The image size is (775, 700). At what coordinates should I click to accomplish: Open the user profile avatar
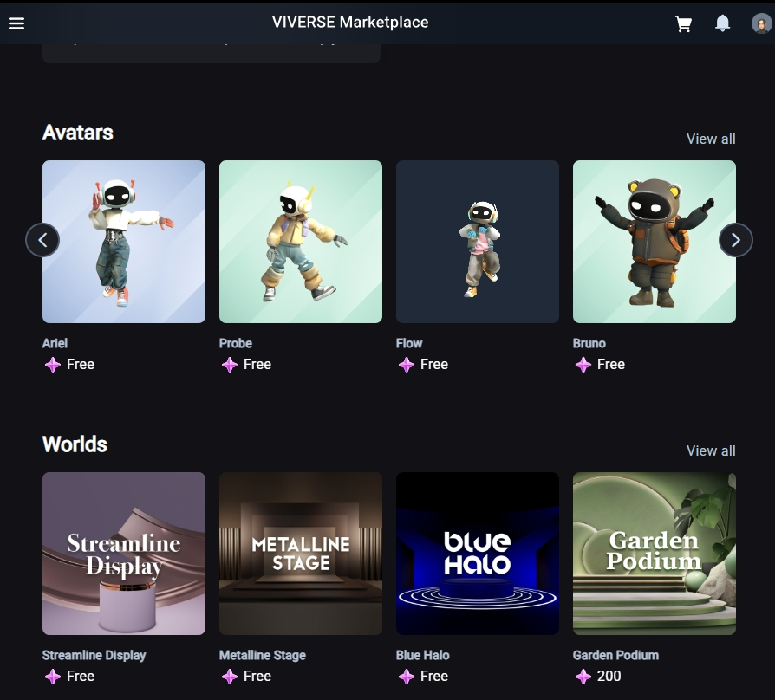pos(761,23)
